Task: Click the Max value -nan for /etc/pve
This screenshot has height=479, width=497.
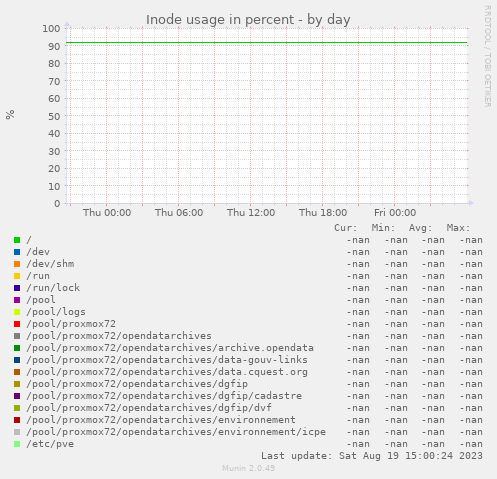Action: click(471, 444)
